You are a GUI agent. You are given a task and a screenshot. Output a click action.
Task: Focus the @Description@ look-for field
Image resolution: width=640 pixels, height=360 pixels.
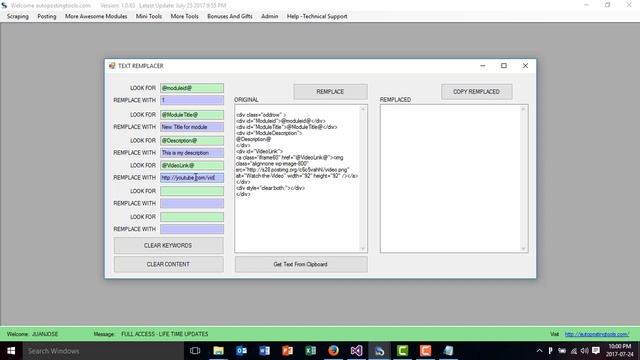(192, 140)
